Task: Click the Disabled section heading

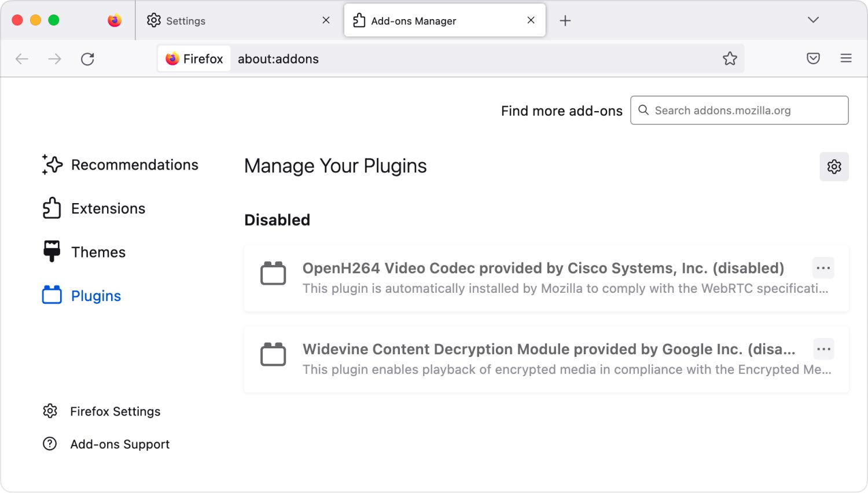Action: pos(277,220)
